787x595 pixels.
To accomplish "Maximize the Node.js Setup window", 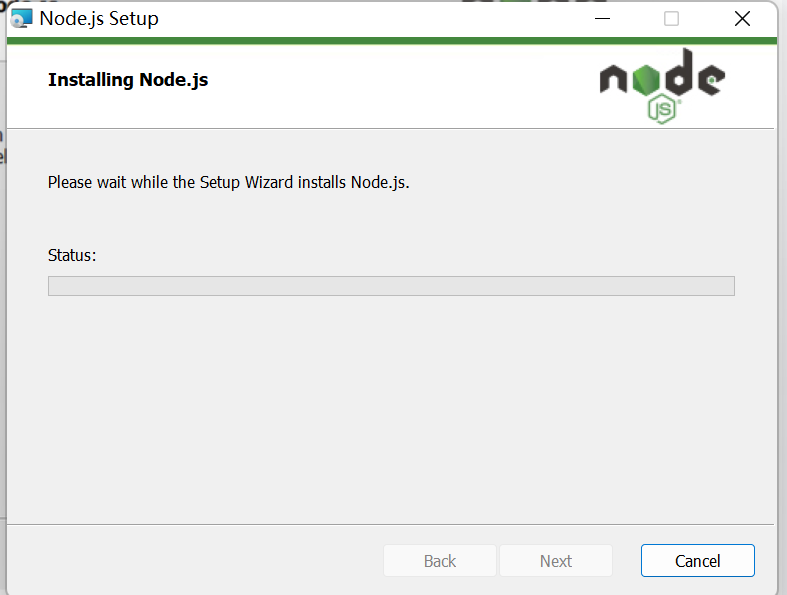I will click(671, 19).
